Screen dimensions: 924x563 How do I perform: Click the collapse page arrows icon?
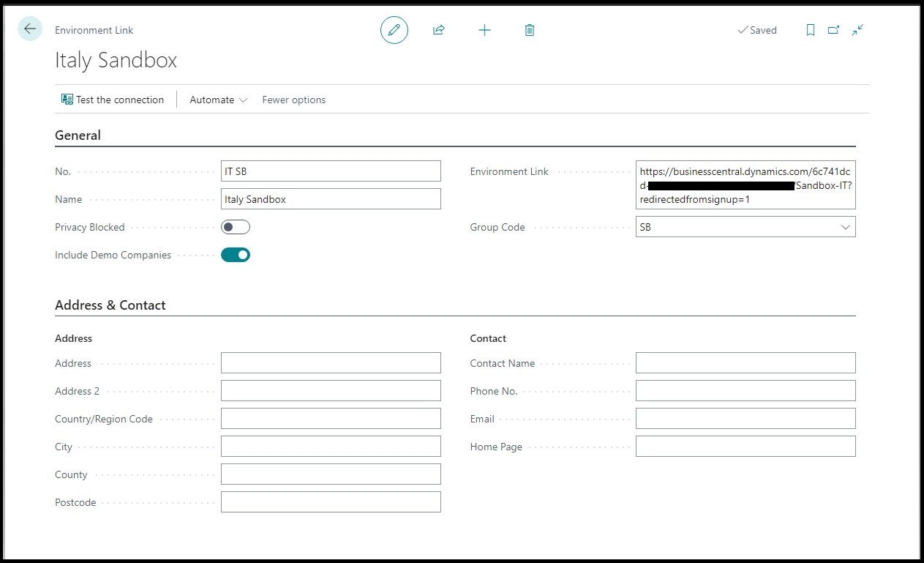(857, 30)
